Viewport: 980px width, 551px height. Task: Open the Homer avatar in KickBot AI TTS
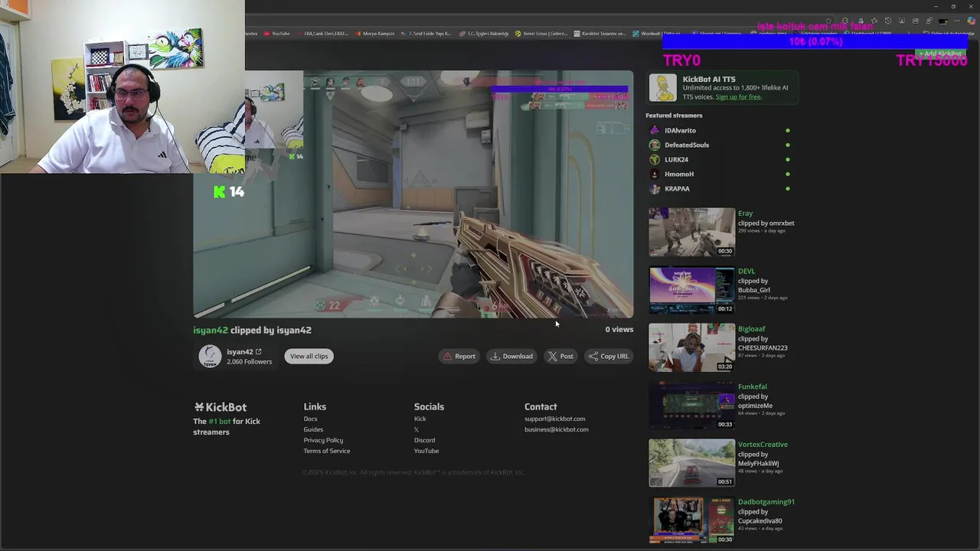(663, 88)
